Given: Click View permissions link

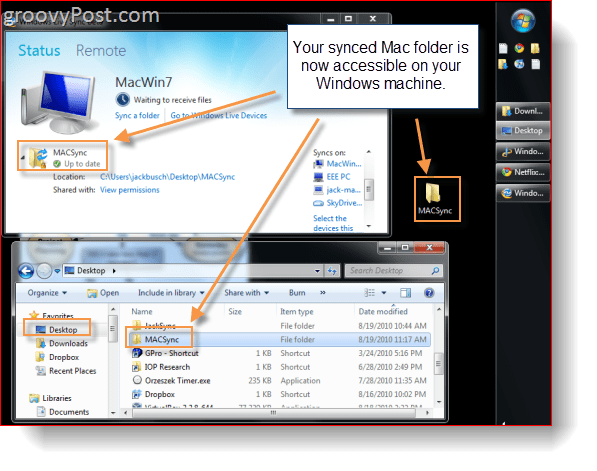Looking at the screenshot, I should tap(130, 190).
